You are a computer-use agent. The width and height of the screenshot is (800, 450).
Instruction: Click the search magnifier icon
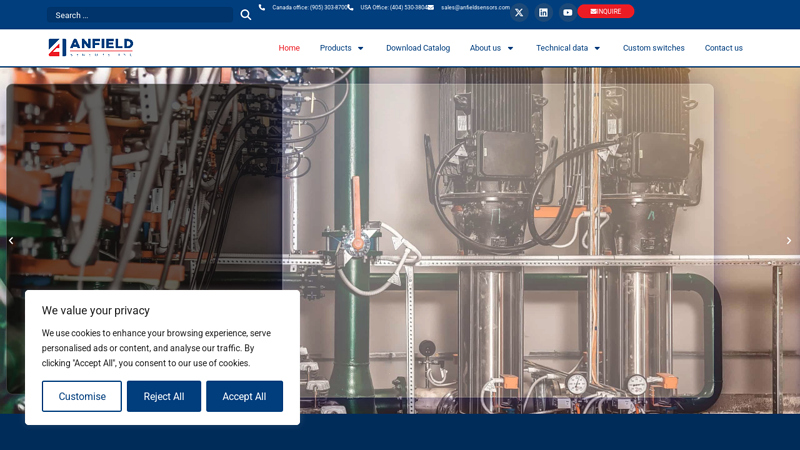(x=245, y=15)
